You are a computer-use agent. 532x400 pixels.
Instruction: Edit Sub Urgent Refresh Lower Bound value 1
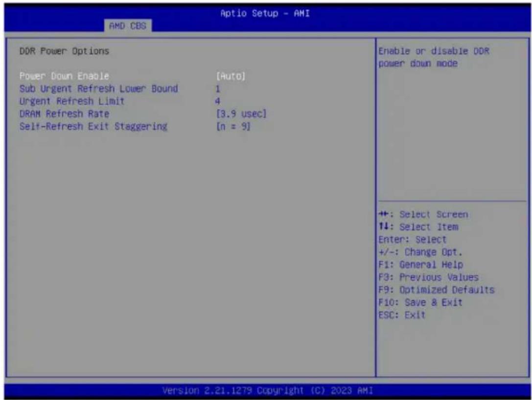click(218, 89)
